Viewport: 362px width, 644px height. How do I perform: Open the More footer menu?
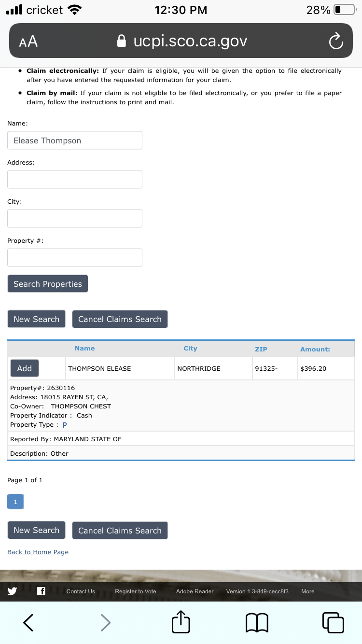point(307,591)
